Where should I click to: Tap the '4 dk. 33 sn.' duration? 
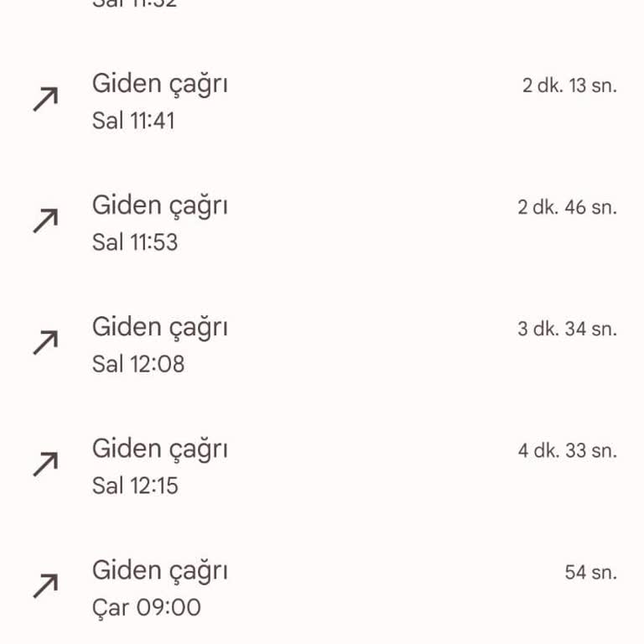pyautogui.click(x=567, y=450)
